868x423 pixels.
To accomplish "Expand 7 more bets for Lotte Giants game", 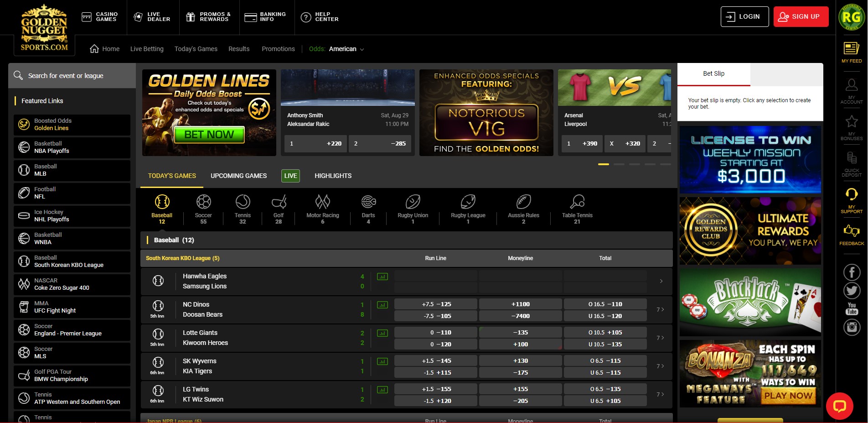I will click(x=660, y=338).
